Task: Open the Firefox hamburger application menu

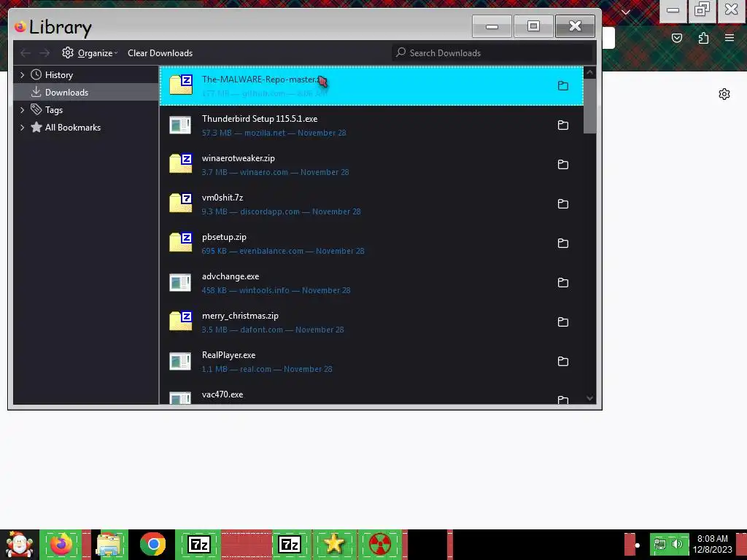Action: pos(729,38)
